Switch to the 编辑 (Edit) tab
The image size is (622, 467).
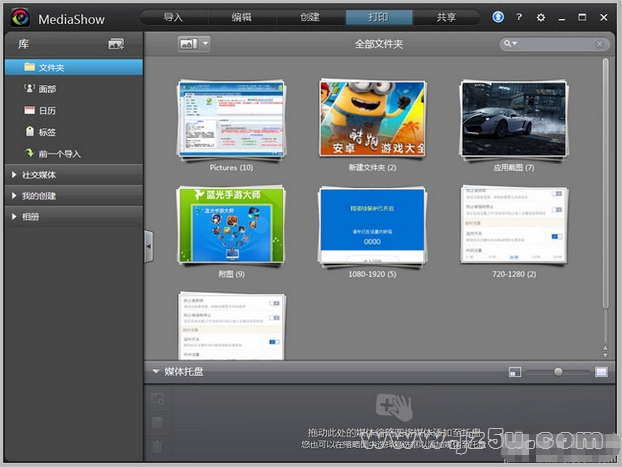242,17
